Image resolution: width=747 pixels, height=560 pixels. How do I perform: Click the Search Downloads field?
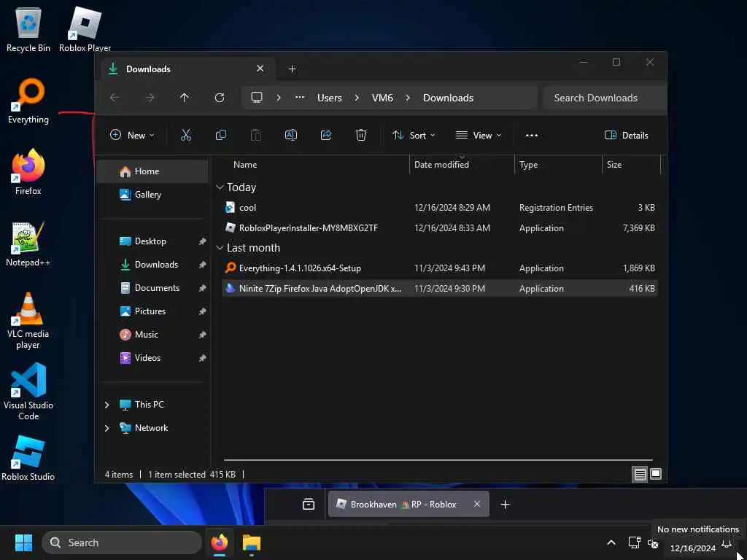point(604,98)
